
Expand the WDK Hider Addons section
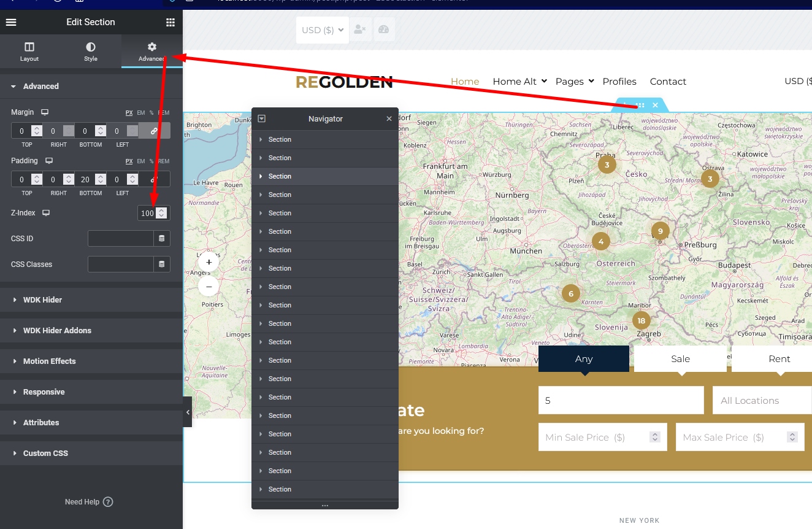tap(91, 331)
